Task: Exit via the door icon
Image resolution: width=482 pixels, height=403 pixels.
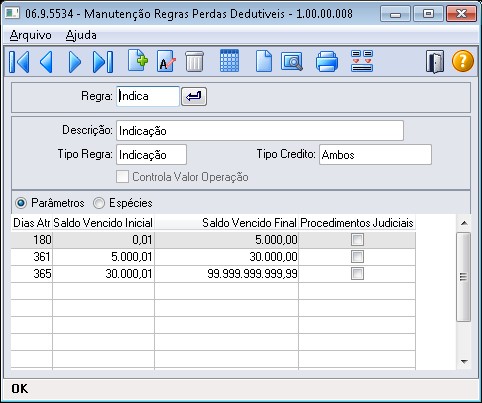Action: click(x=435, y=62)
